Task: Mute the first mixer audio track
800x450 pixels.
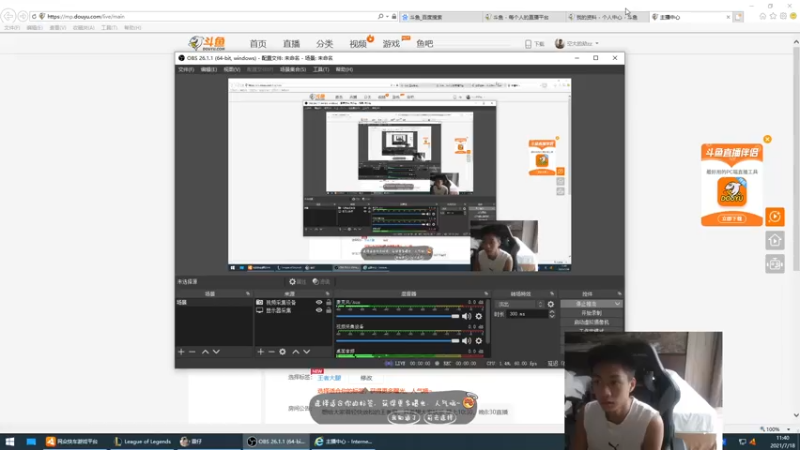Action: tap(466, 316)
